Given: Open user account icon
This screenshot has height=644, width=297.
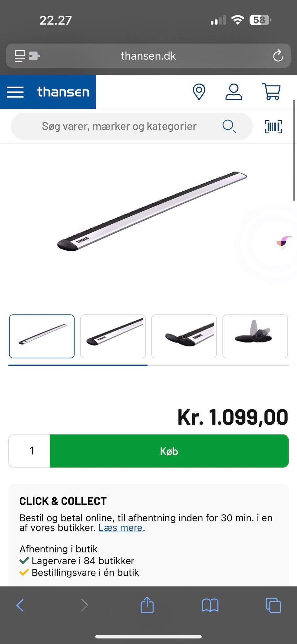Looking at the screenshot, I should point(234,92).
